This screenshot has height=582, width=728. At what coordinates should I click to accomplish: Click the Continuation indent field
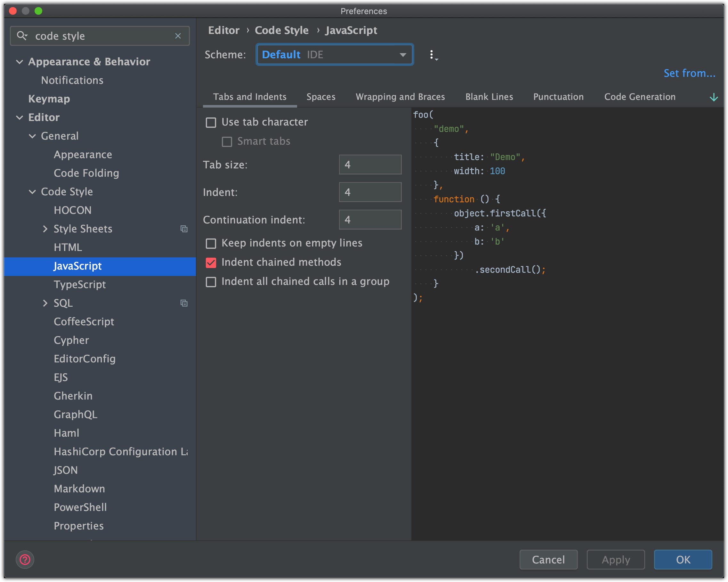tap(370, 220)
